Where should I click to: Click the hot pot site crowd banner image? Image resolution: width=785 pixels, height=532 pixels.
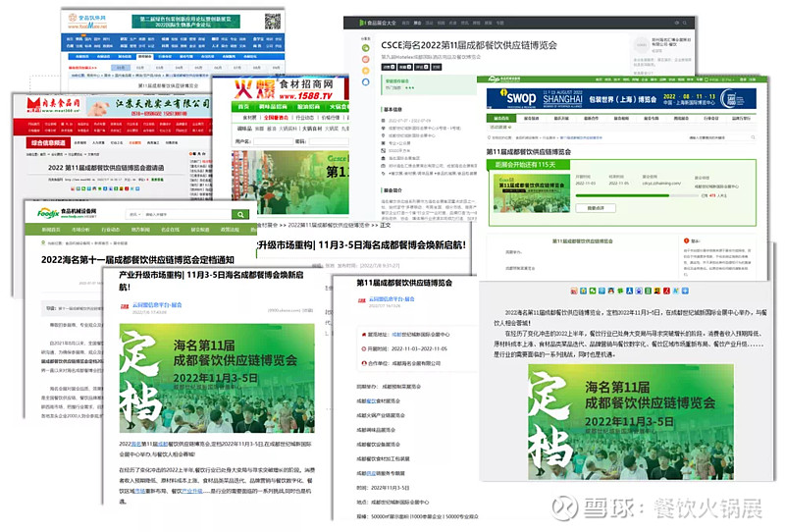pos(290,183)
